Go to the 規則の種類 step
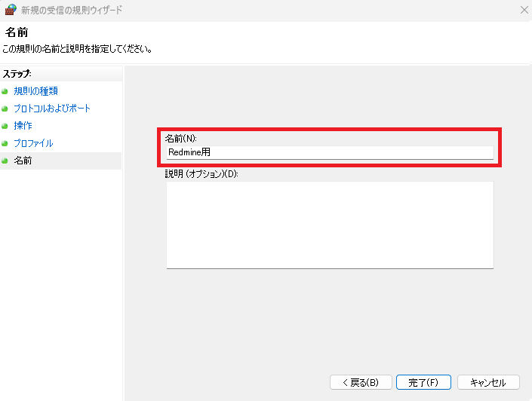The height and width of the screenshot is (401, 532). [x=35, y=91]
